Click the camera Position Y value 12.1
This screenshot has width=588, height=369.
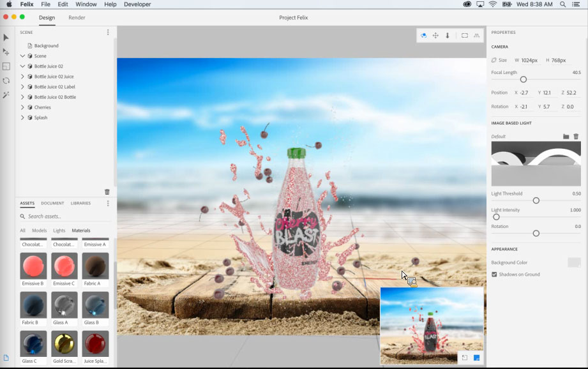pyautogui.click(x=547, y=93)
